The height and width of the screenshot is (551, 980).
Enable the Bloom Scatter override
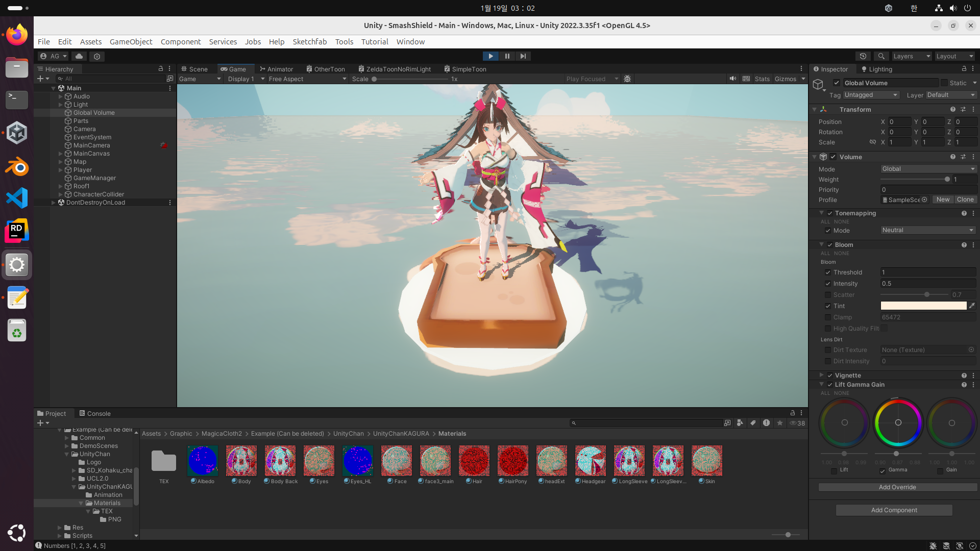tap(828, 295)
